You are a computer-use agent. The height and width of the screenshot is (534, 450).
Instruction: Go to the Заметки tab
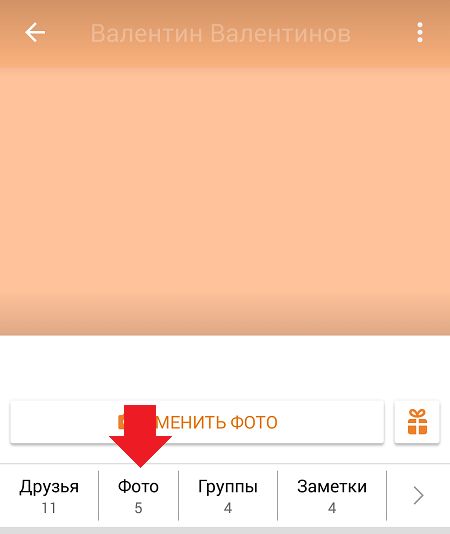tap(332, 496)
